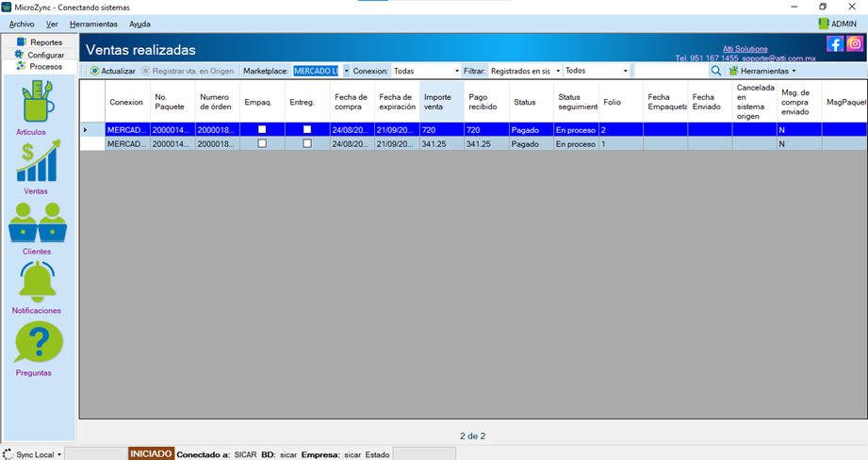Click the 720 Pago recibido cell
The width and height of the screenshot is (868, 460).
pyautogui.click(x=486, y=130)
